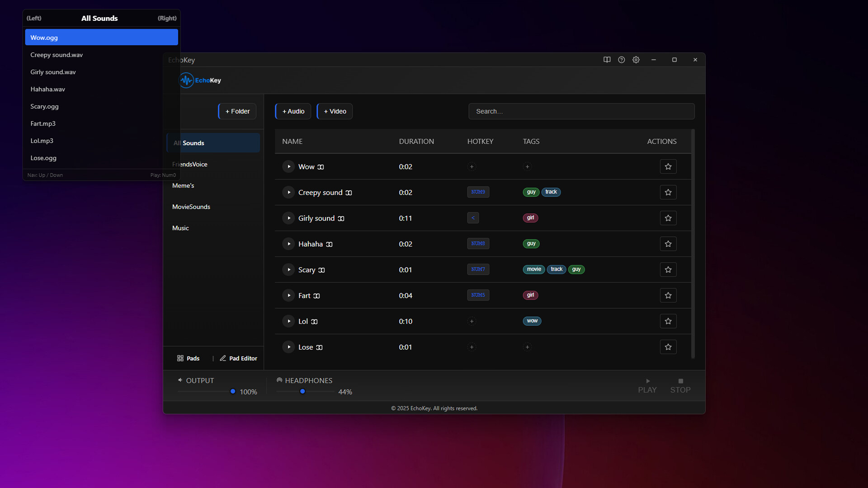Adjust the Headphones volume slider

pyautogui.click(x=305, y=391)
